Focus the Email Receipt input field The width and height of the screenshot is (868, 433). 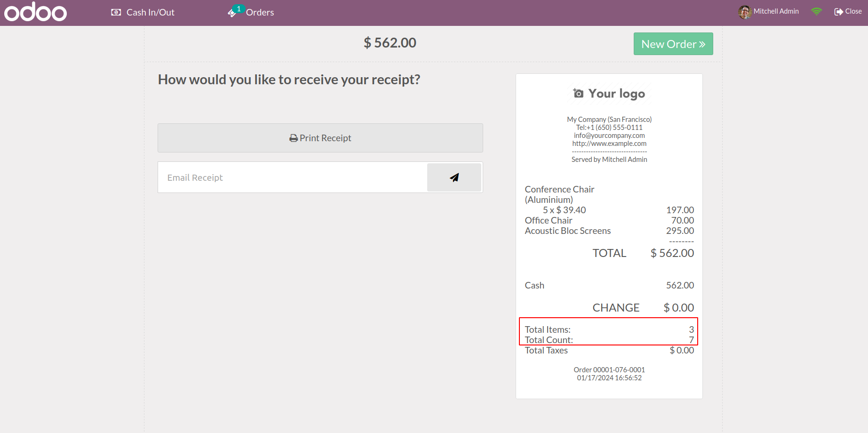point(292,177)
